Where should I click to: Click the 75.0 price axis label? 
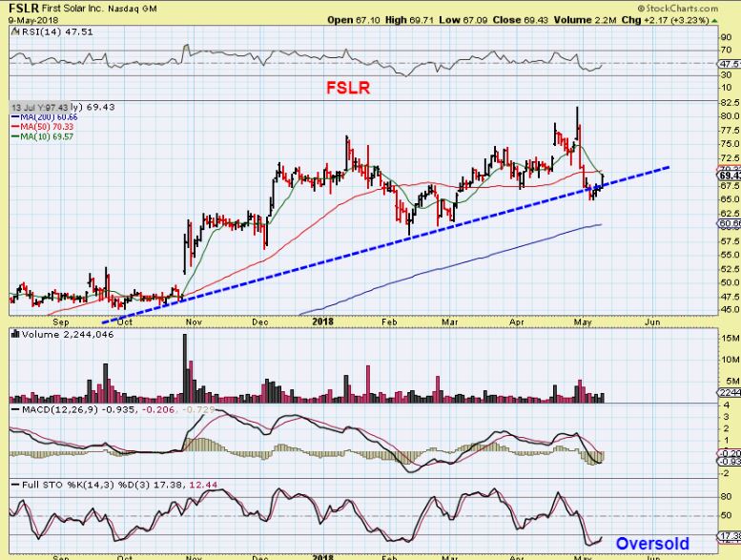coord(731,144)
